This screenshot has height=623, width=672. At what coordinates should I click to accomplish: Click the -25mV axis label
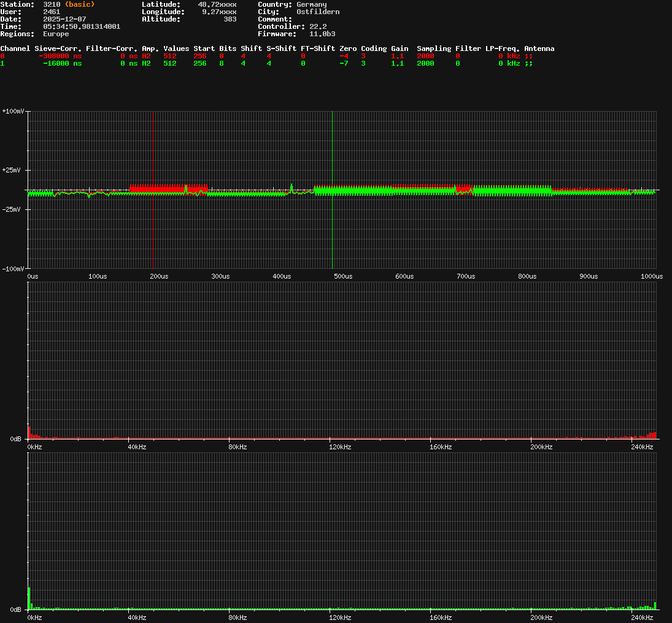13,209
